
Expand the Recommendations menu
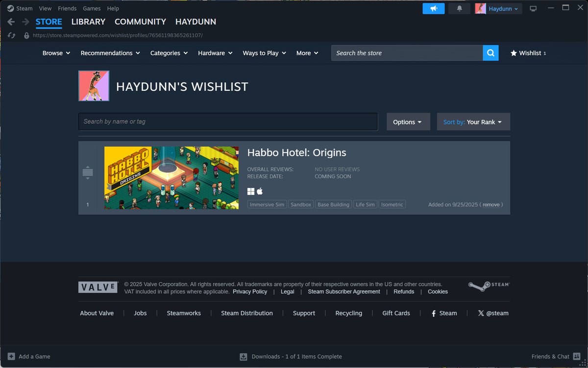click(110, 53)
